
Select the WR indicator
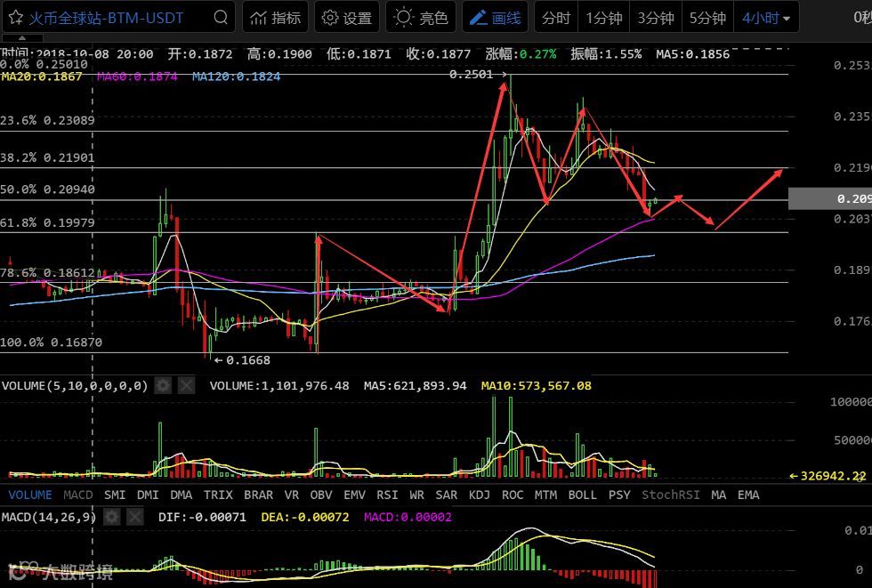point(416,495)
